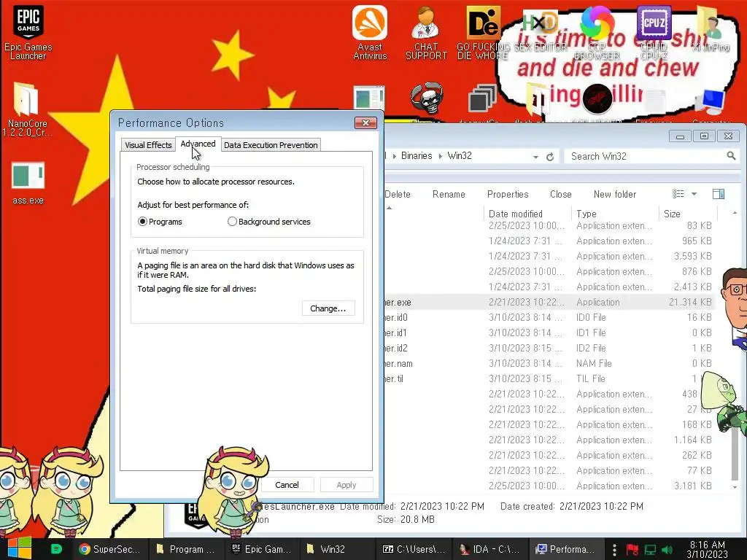Viewport: 747px width, 560px height.
Task: Open the taskbar clock showing 8:16 AM
Action: click(x=708, y=549)
